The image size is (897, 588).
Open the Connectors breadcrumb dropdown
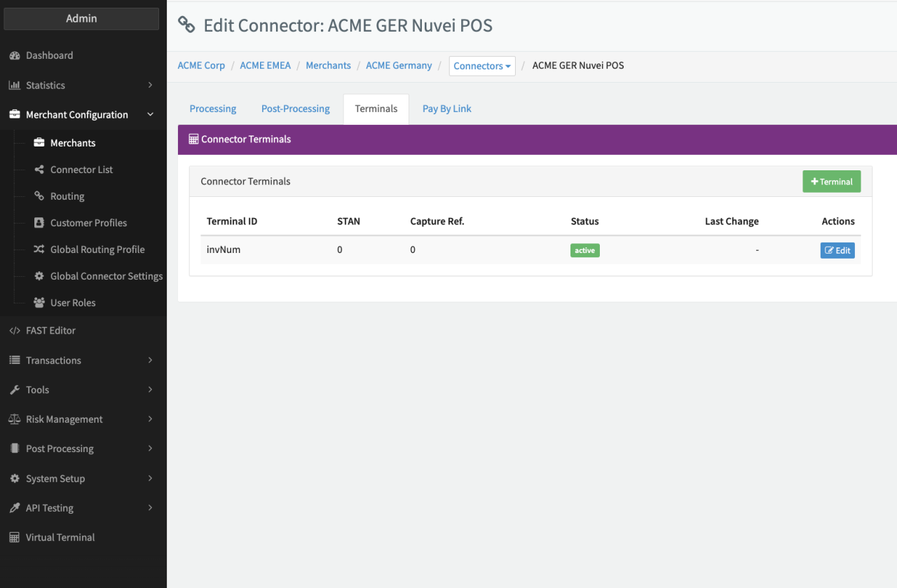click(x=482, y=66)
